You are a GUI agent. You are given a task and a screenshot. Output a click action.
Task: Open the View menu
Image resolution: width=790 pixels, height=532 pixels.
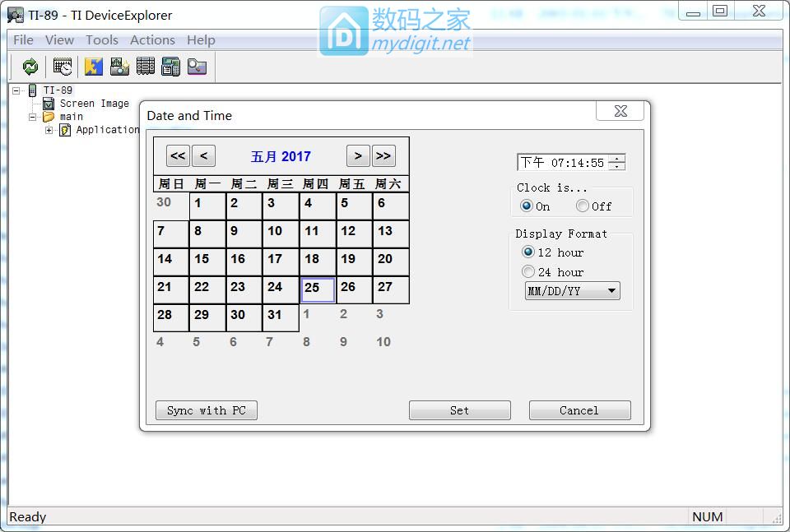[x=59, y=39]
